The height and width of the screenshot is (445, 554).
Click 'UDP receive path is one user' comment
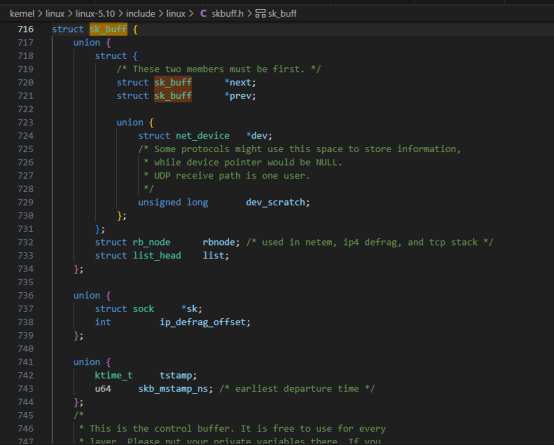point(226,176)
